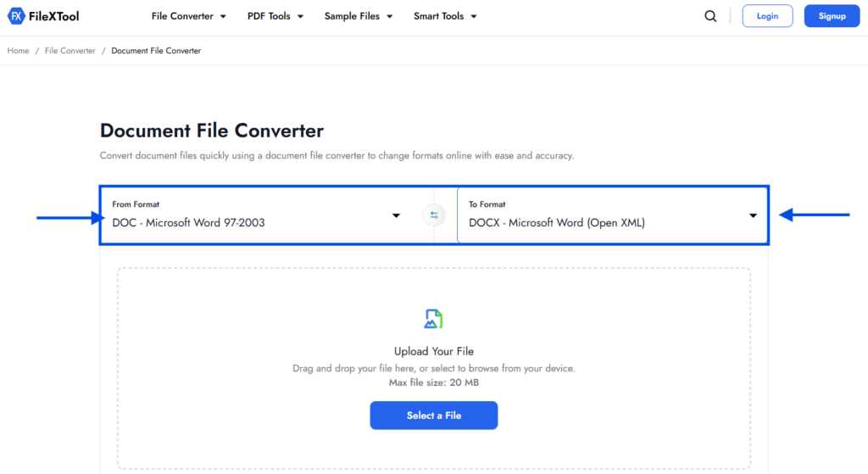Open File Converter breadcrumb link
868x474 pixels.
click(70, 50)
